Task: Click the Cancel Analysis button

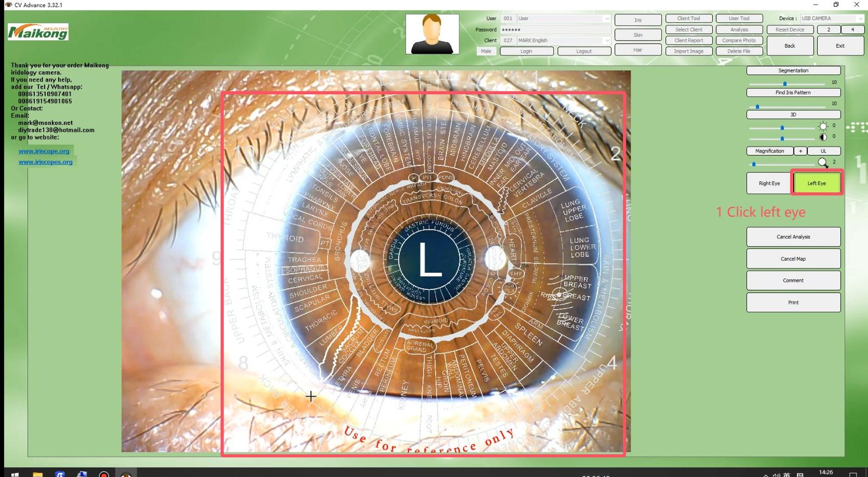Action: pyautogui.click(x=793, y=237)
